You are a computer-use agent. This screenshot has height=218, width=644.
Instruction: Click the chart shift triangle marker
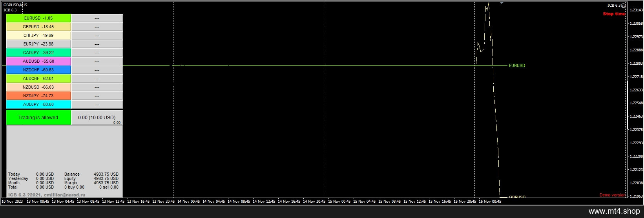(502, 3)
